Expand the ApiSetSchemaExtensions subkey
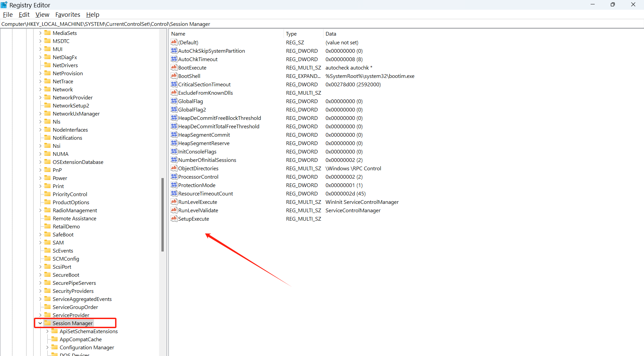644x356 pixels. point(47,331)
